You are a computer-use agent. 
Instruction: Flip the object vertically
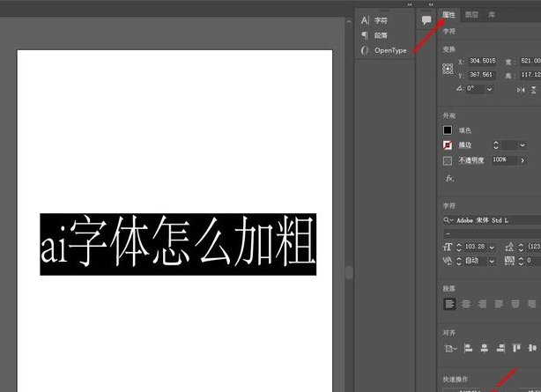tap(533, 90)
